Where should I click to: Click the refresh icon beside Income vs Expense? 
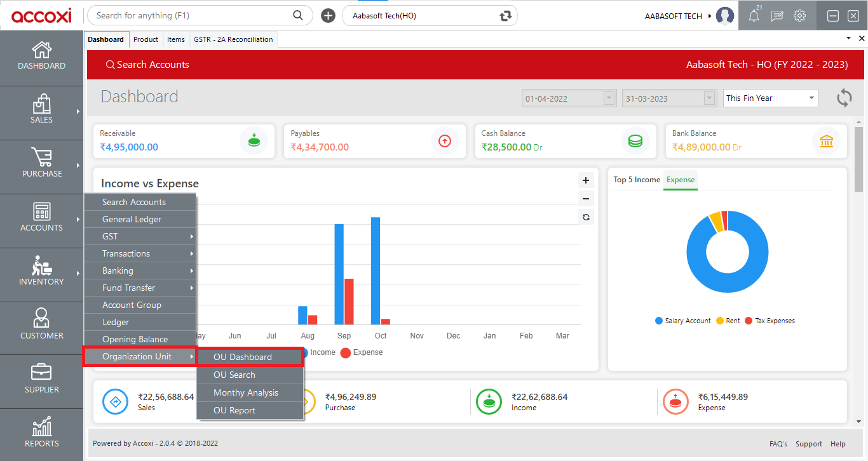coord(585,217)
